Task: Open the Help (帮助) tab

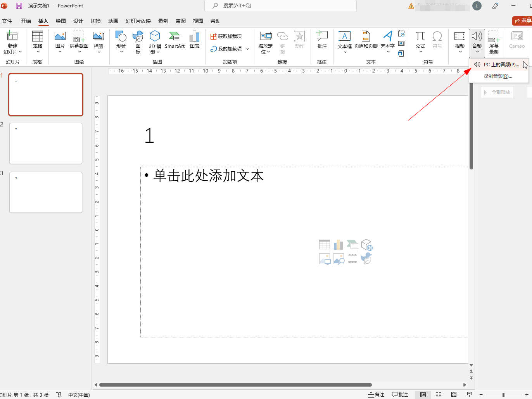Action: [216, 21]
